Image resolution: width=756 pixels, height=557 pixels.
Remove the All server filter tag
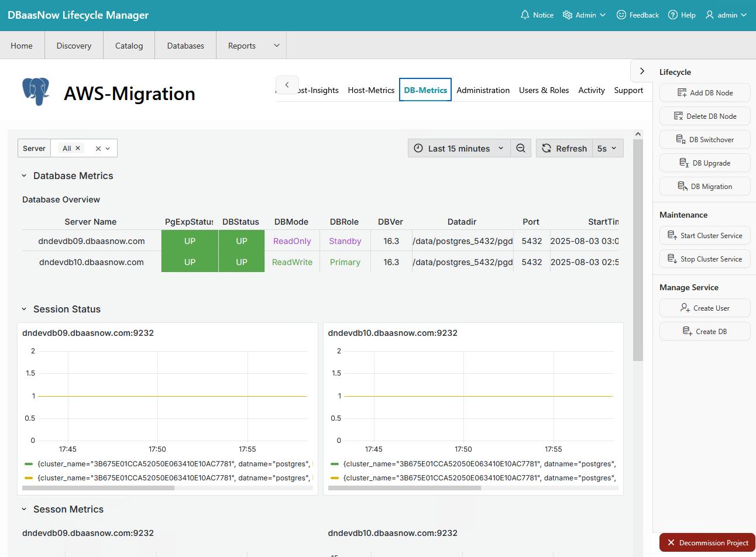point(78,149)
